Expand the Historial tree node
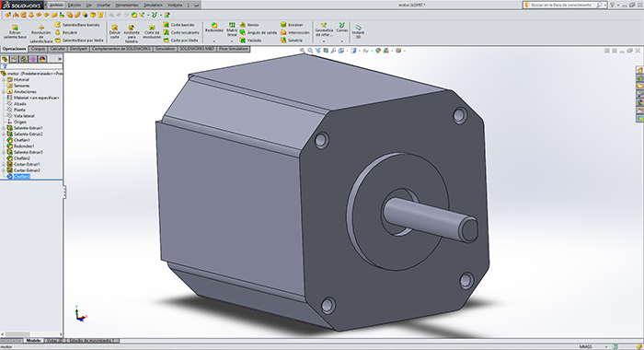 click(4, 80)
